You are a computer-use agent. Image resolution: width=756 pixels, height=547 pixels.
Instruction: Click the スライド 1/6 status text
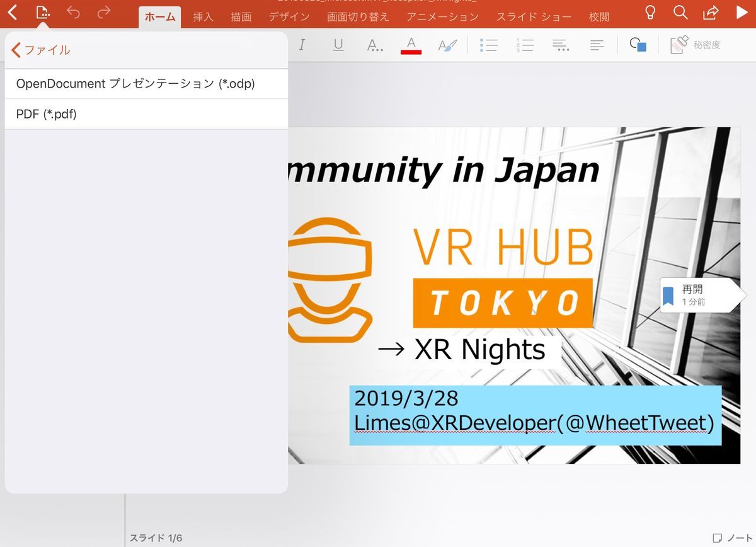tap(156, 538)
